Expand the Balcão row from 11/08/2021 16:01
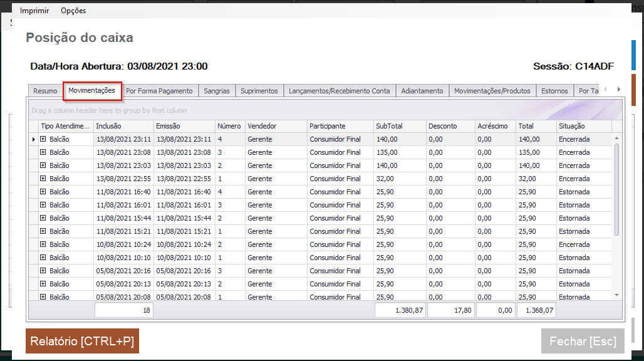The width and height of the screenshot is (644, 361). point(43,205)
